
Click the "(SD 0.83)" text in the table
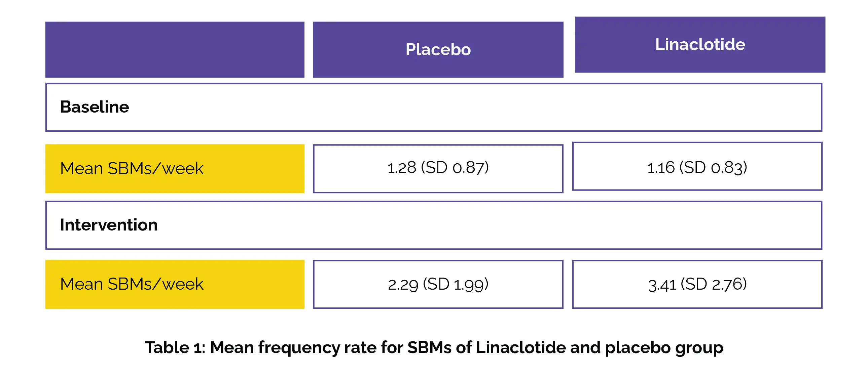pos(713,167)
